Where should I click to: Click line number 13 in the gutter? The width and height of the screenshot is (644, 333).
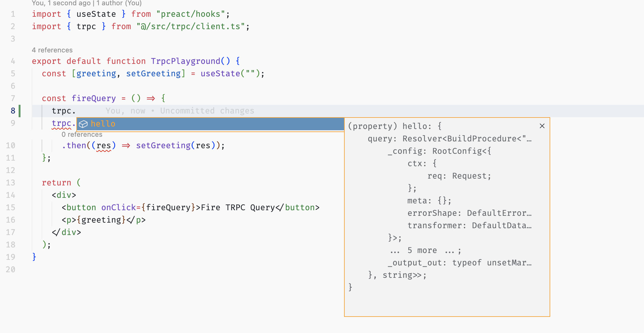11,183
